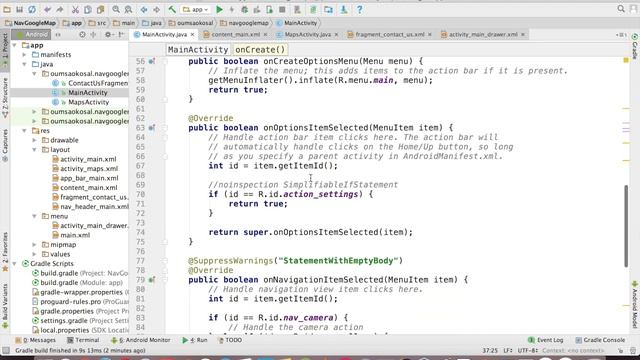Toggle the Favorites side panel
Image resolution: width=640 pixels, height=360 pixels.
[x=5, y=252]
